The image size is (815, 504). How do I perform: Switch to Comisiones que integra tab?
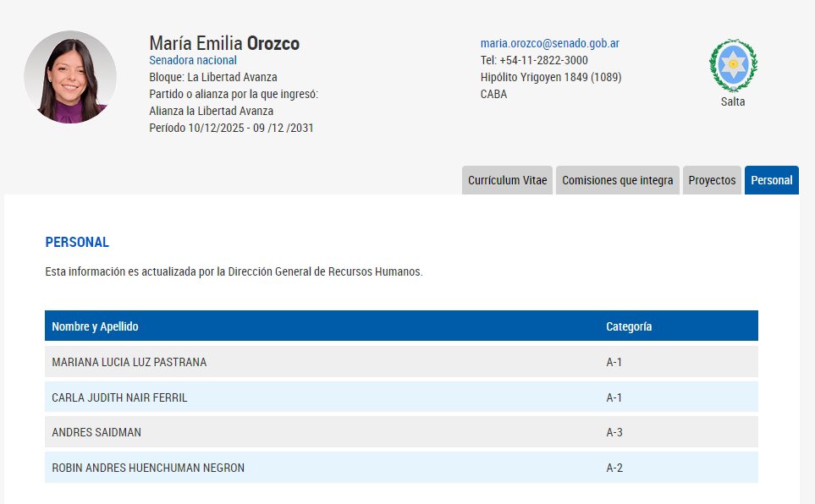618,180
